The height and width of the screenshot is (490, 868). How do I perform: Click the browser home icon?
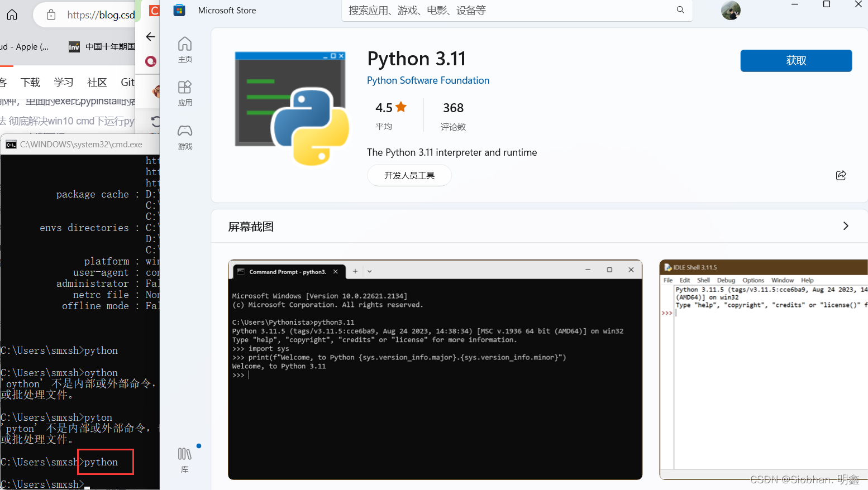coord(12,15)
